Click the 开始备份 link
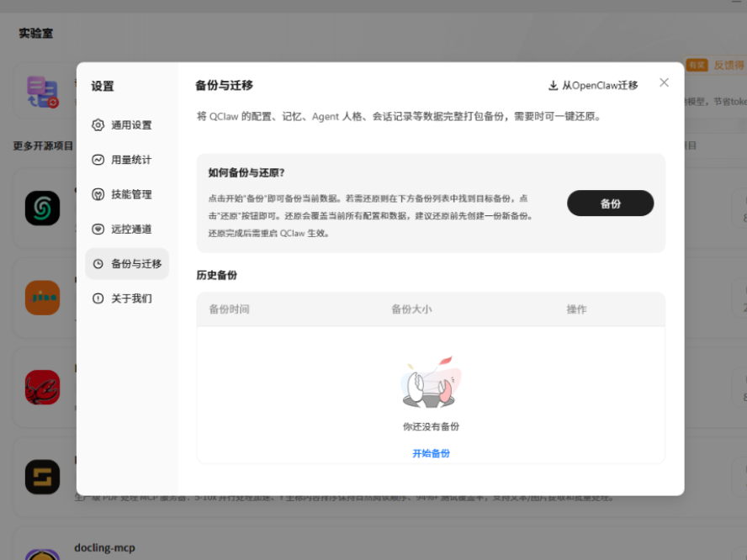747x560 pixels. tap(431, 453)
